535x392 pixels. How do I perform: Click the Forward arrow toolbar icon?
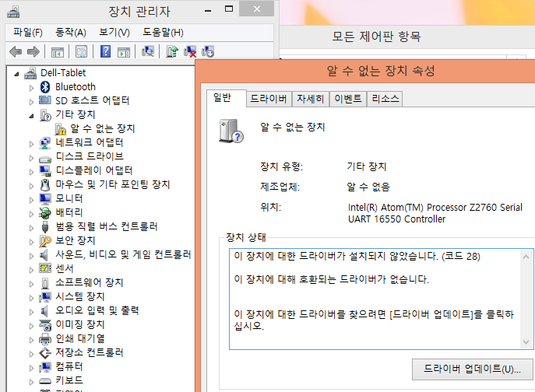click(33, 52)
